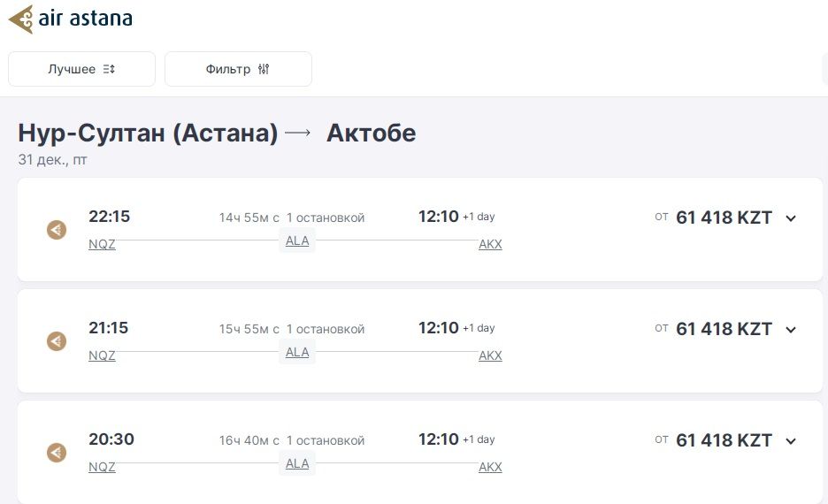The width and height of the screenshot is (828, 504).
Task: Open the Лучшее sort button
Action: 81,69
